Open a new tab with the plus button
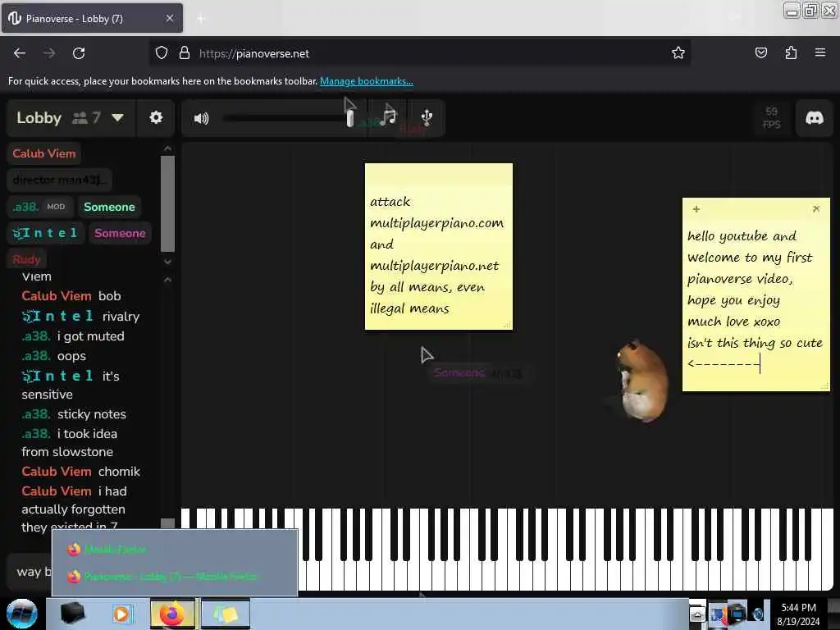The width and height of the screenshot is (840, 630). (x=201, y=19)
